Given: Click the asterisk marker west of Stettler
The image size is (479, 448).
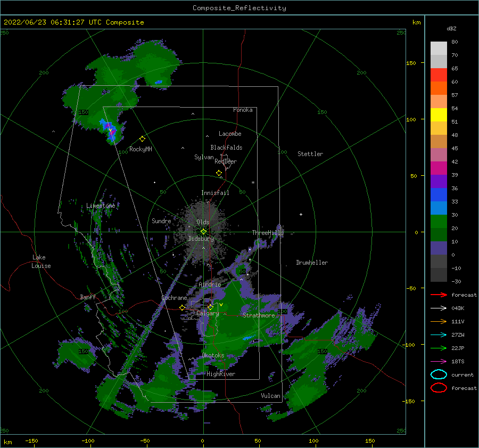Looking at the screenshot, I should pyautogui.click(x=253, y=183).
